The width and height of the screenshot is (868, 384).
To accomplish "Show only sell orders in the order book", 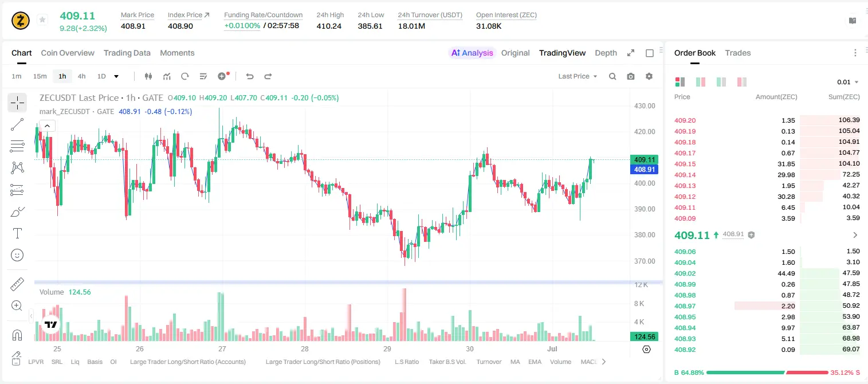I will click(x=742, y=82).
